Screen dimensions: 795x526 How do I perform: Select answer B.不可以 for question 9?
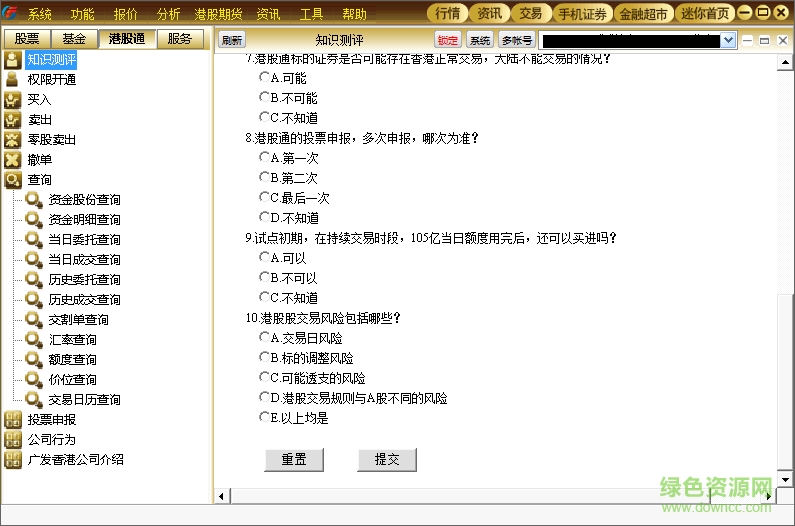[264, 276]
